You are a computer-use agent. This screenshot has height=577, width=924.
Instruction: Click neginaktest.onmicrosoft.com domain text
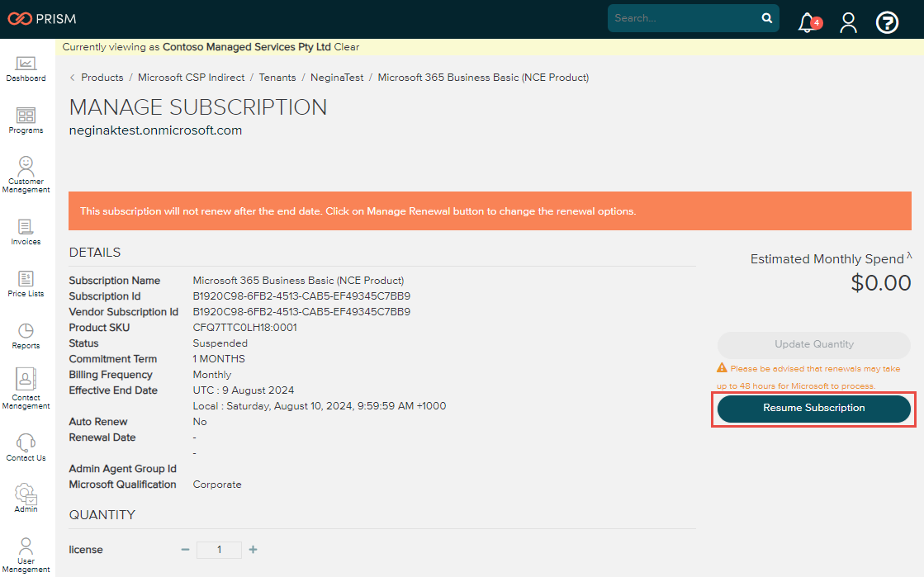pos(155,130)
